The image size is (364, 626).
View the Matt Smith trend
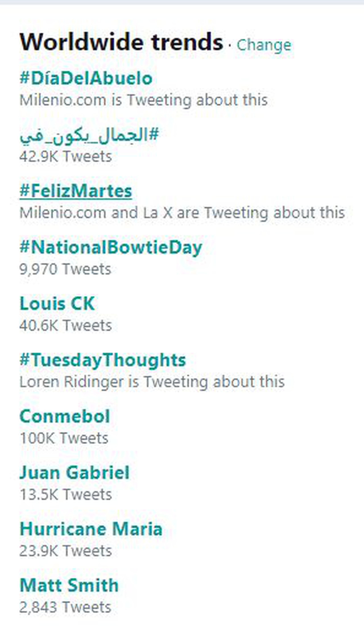69,585
